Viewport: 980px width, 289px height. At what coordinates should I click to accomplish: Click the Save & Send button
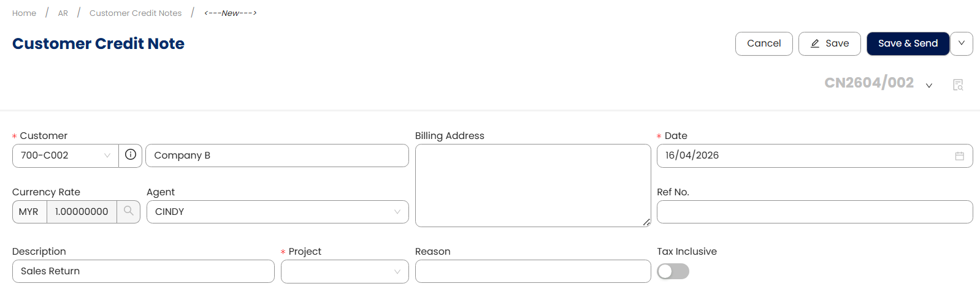point(908,43)
